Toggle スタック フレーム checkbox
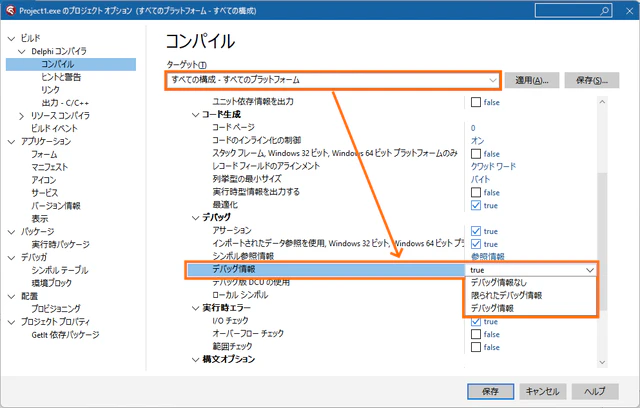 [476, 154]
